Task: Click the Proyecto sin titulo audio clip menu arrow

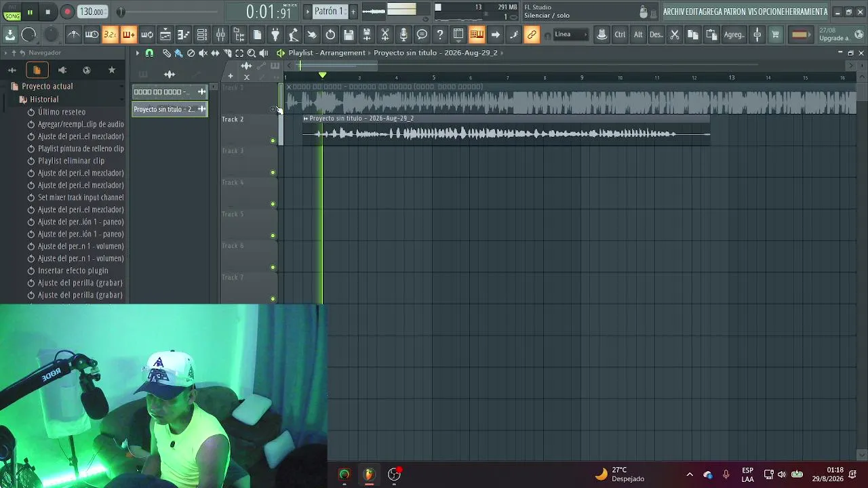Action: 306,119
